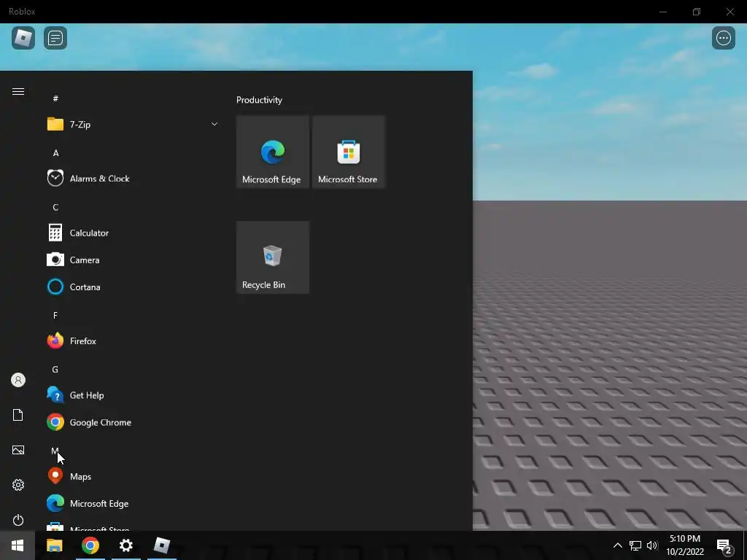Open the volume tray icon

652,545
